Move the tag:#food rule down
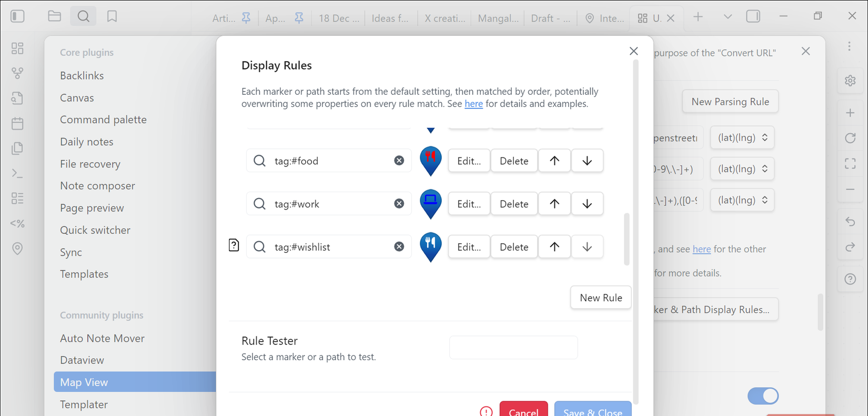The image size is (868, 416). coord(587,161)
